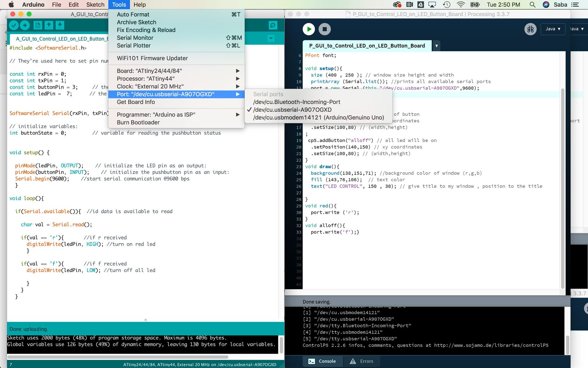Select the A_GUI_to_Control_LED Arduino sketch tab

(x=60, y=39)
